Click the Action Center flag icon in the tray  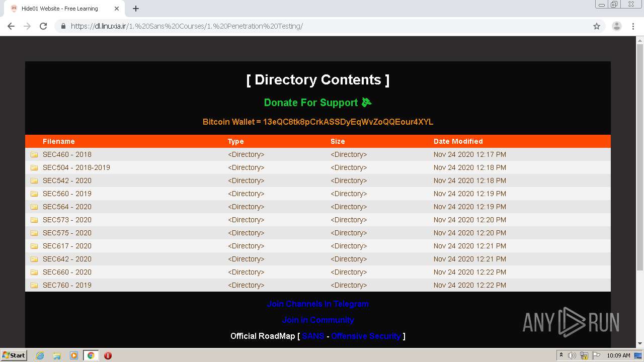tap(596, 355)
